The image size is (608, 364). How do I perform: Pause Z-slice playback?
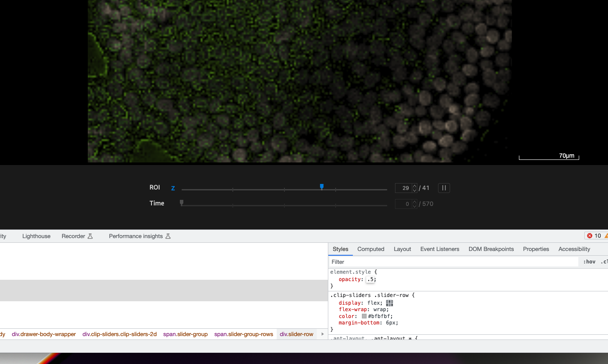444,188
